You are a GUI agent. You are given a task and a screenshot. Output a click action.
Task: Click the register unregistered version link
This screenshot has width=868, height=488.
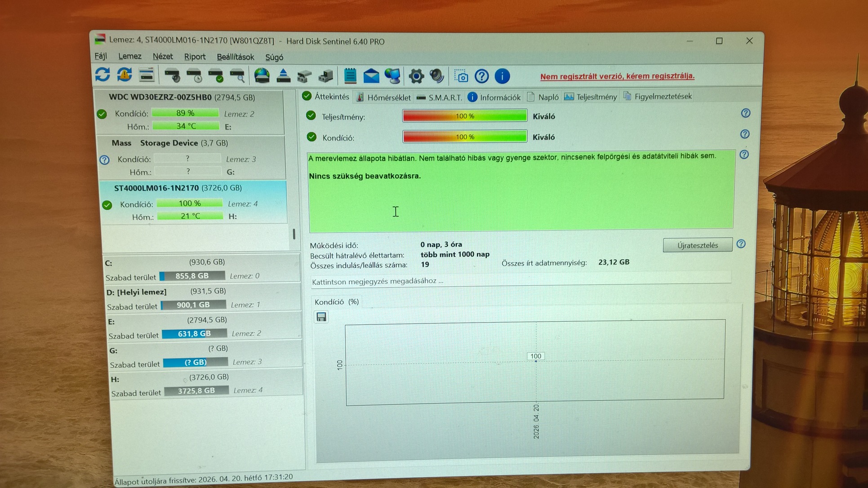pos(617,76)
